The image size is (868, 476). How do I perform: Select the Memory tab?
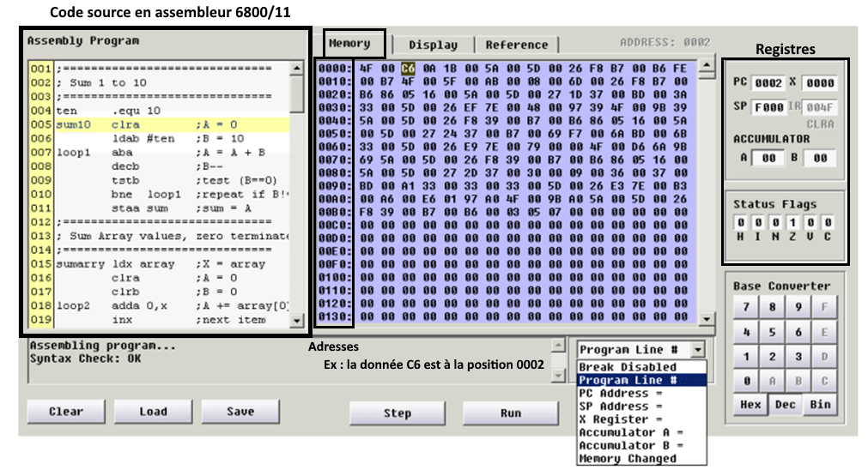349,44
